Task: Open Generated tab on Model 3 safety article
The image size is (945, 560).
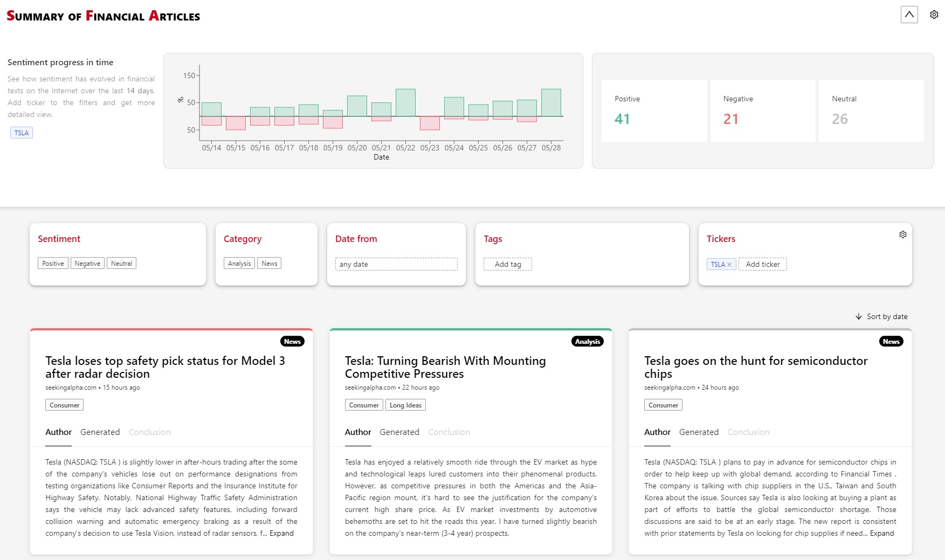Action: coord(100,432)
